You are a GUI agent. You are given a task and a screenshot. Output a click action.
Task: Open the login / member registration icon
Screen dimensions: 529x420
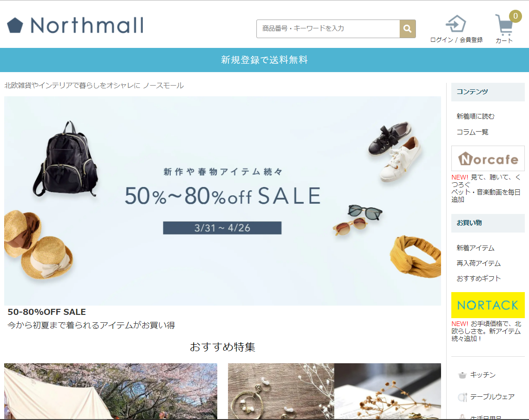pos(456,24)
